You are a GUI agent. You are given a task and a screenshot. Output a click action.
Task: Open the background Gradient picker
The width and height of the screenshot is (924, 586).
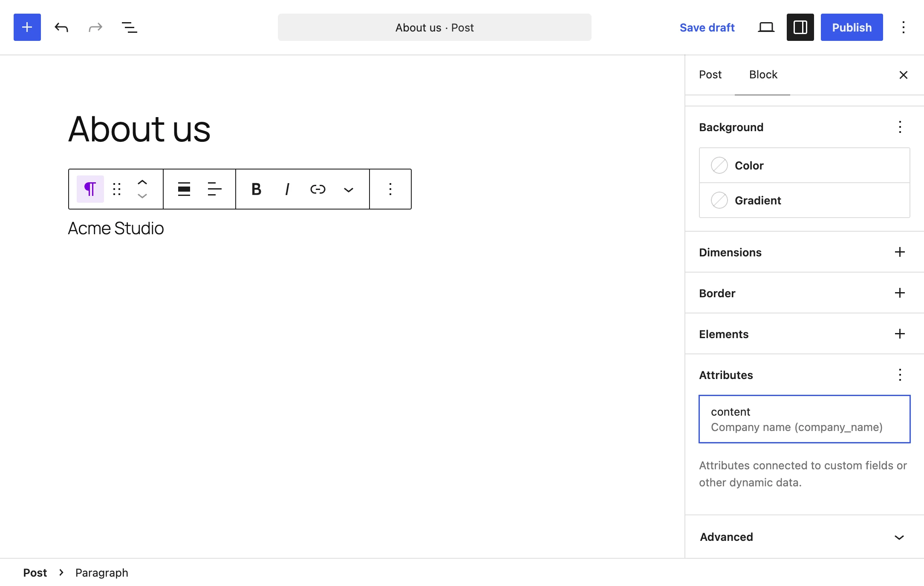805,200
